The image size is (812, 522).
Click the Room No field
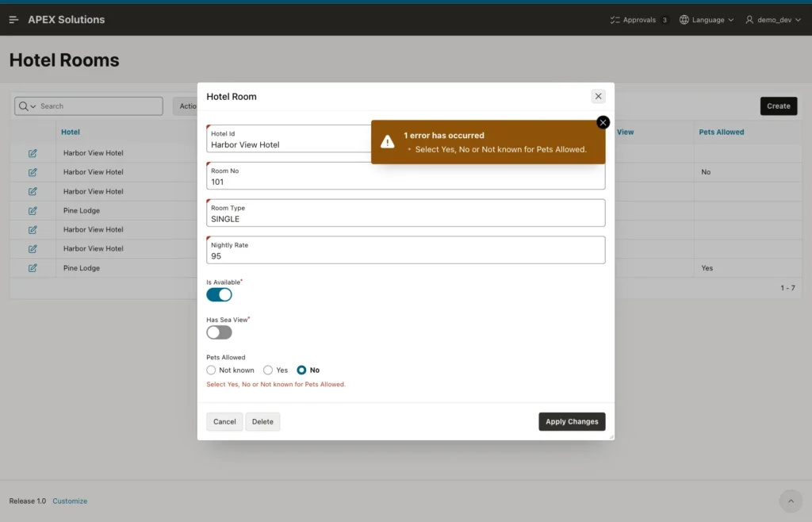(405, 176)
